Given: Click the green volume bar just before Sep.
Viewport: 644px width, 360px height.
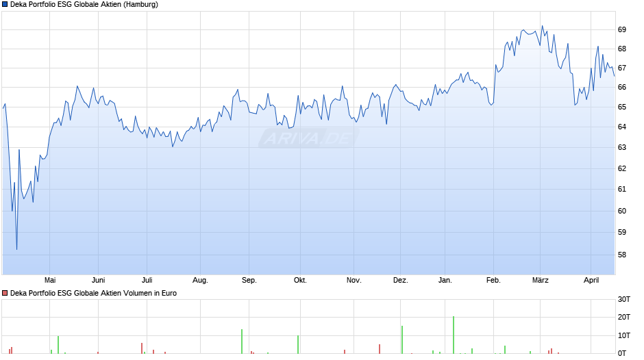Looking at the screenshot, I should tap(242, 342).
